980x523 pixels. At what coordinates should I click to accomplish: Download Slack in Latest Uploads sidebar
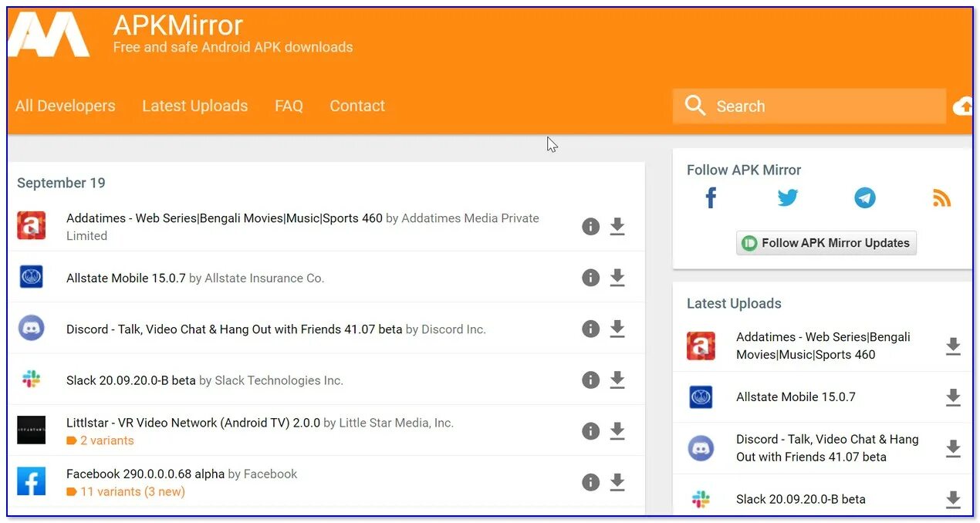[953, 499]
